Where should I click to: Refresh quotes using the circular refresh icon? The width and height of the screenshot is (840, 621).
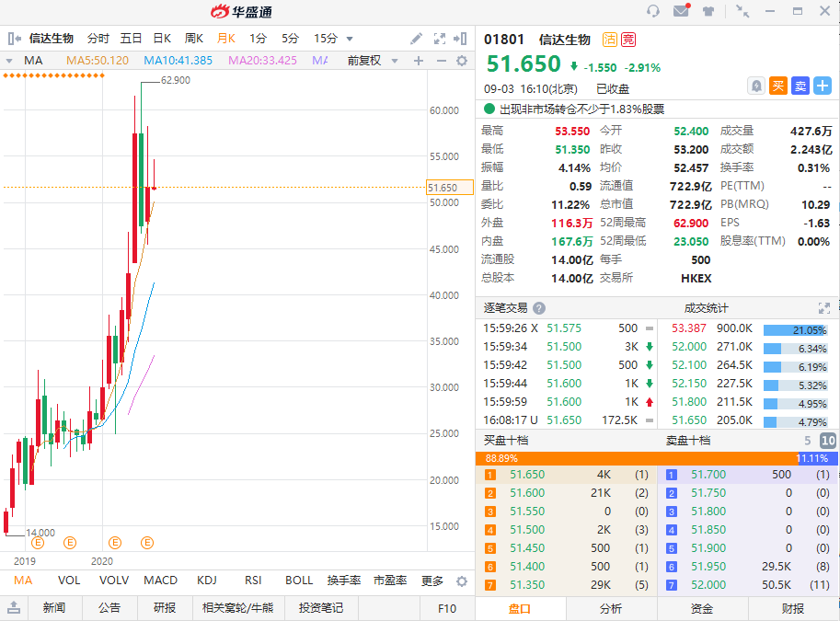point(653,9)
